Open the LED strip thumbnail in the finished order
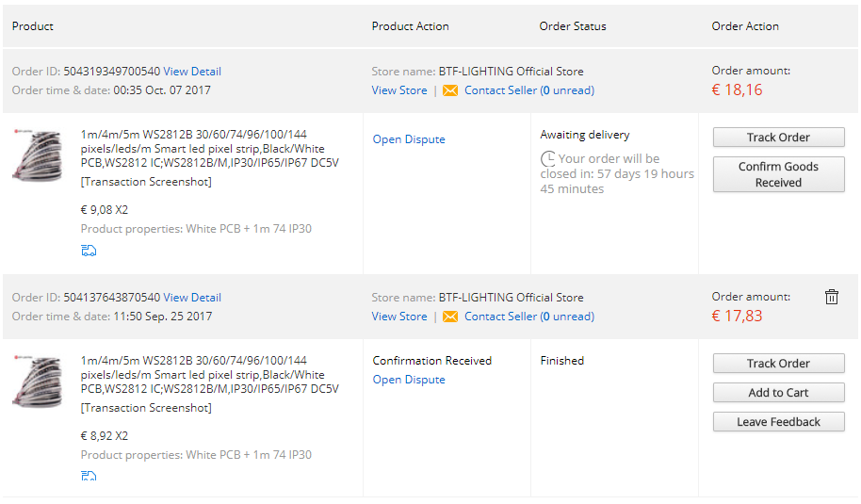Image resolution: width=861 pixels, height=504 pixels. (37, 382)
